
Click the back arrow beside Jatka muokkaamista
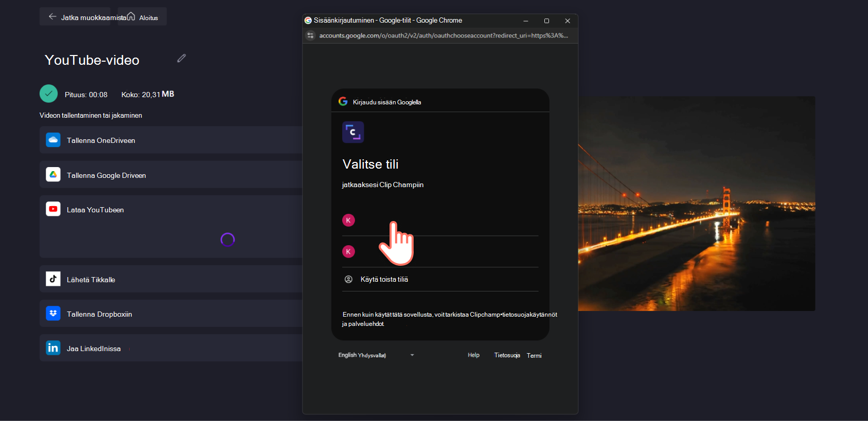(52, 16)
